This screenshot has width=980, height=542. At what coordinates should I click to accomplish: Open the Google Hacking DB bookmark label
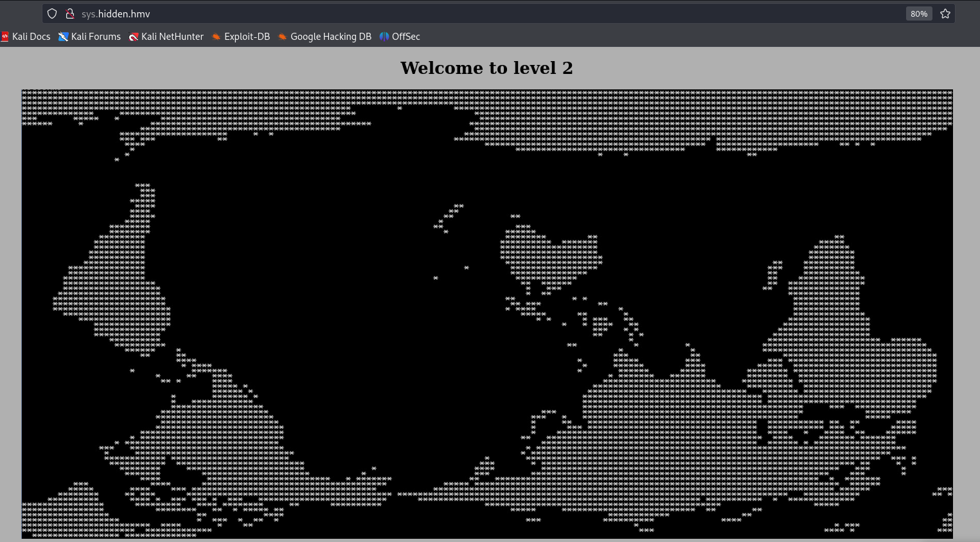[x=331, y=37]
